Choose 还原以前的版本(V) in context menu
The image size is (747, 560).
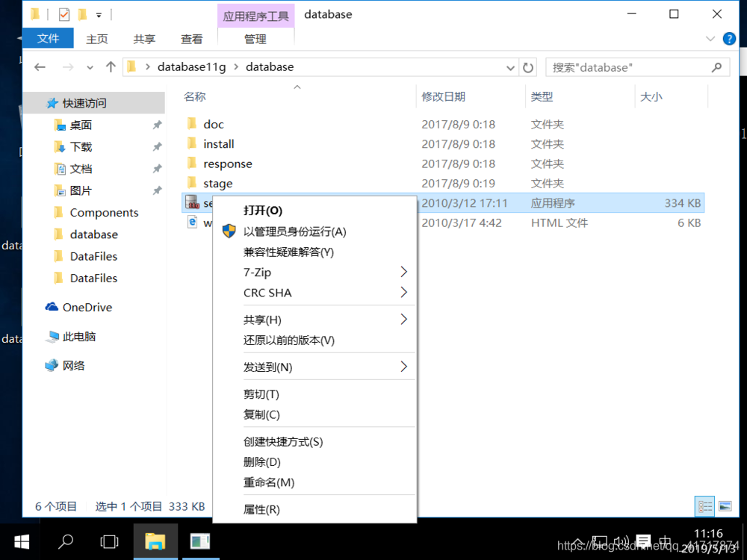point(288,340)
